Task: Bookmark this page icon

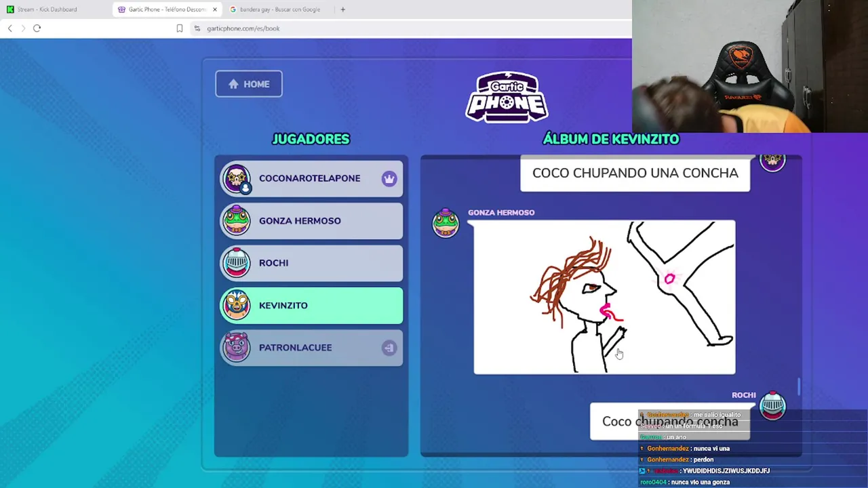Action: pos(180,28)
